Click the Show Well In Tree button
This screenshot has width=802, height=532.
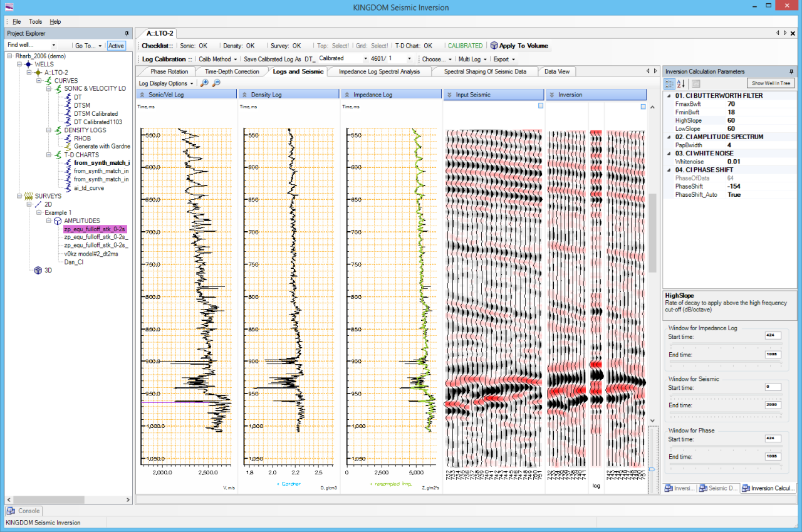(x=771, y=83)
